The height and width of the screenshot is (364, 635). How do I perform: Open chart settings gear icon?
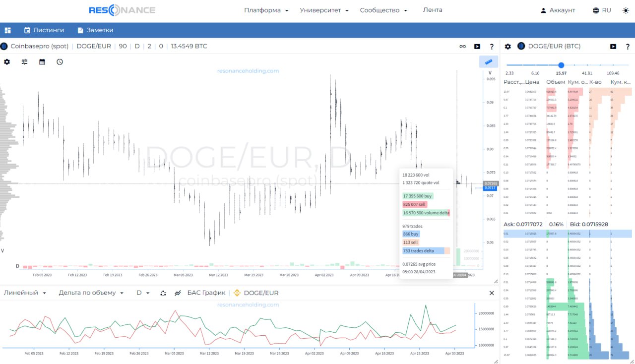pos(7,62)
